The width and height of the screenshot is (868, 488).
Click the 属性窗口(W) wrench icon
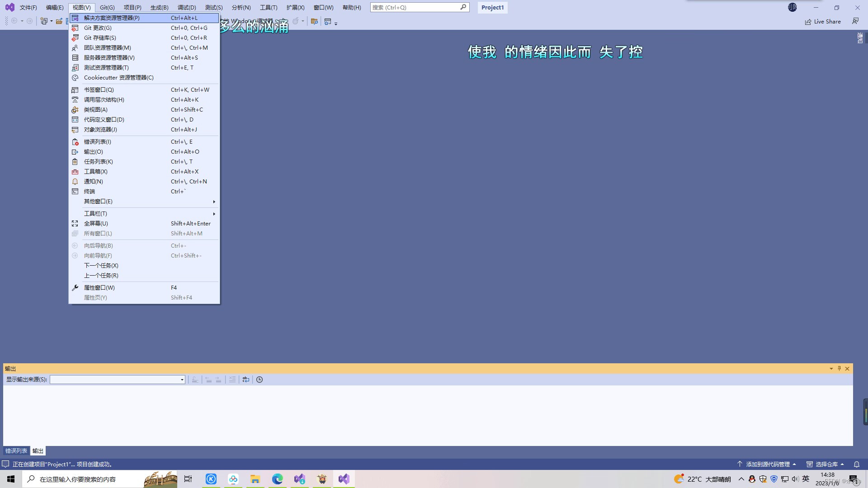pos(75,288)
